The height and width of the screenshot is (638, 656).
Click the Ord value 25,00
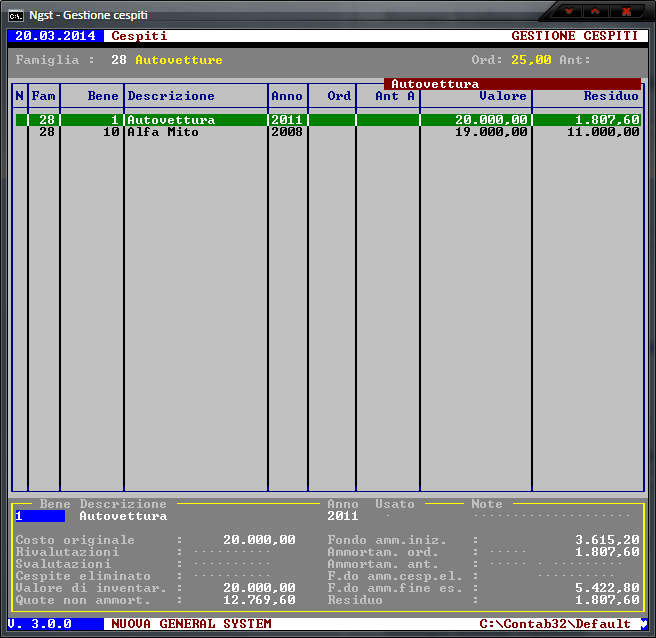pyautogui.click(x=531, y=60)
